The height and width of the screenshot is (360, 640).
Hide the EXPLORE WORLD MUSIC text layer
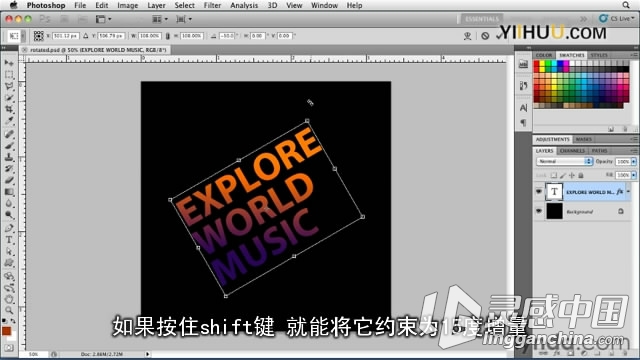539,191
